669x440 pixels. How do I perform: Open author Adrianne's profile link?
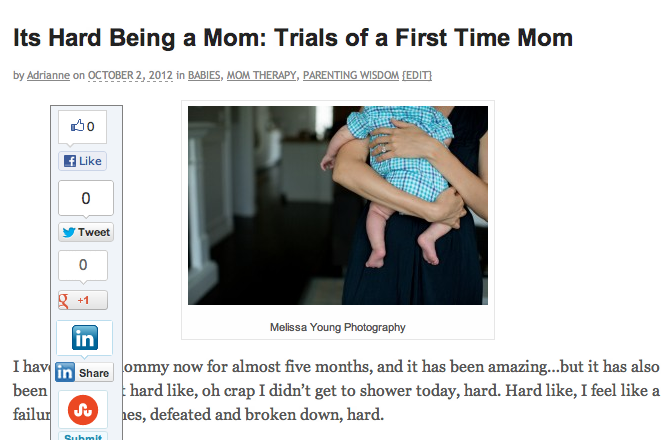pos(46,75)
